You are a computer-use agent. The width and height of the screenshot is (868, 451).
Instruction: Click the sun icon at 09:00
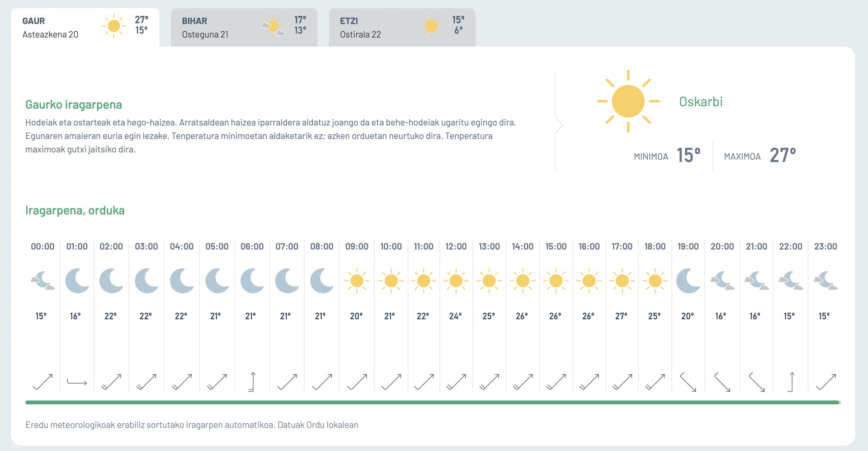[x=357, y=281]
